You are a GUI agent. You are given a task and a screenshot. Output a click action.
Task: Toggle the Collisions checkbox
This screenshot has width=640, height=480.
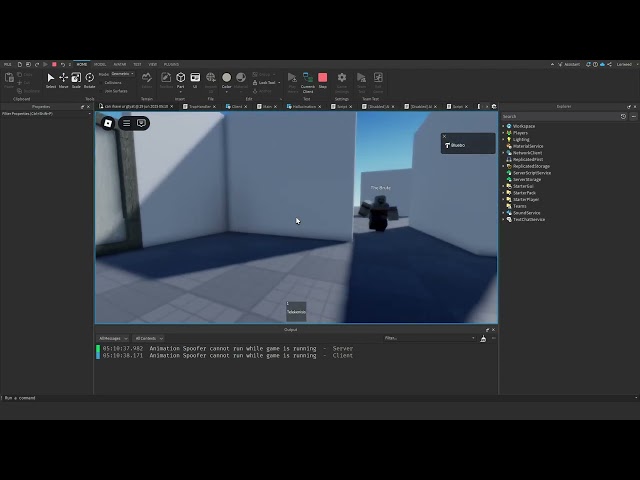(x=102, y=83)
